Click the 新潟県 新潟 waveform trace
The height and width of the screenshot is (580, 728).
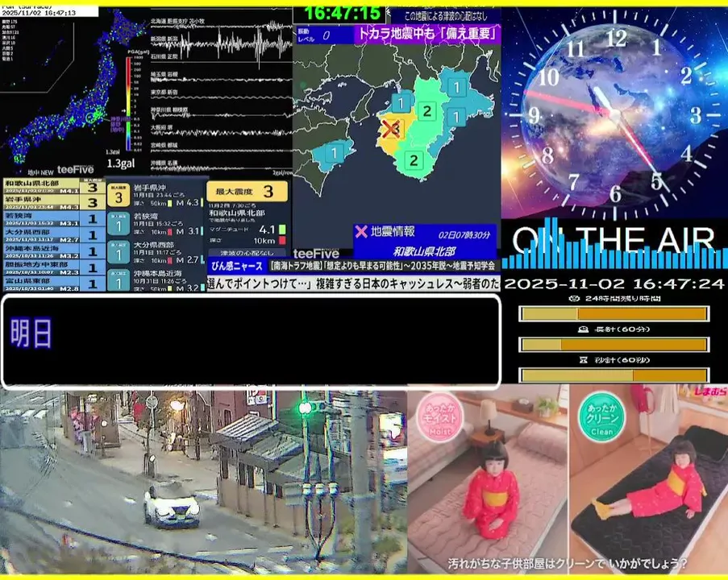222,44
